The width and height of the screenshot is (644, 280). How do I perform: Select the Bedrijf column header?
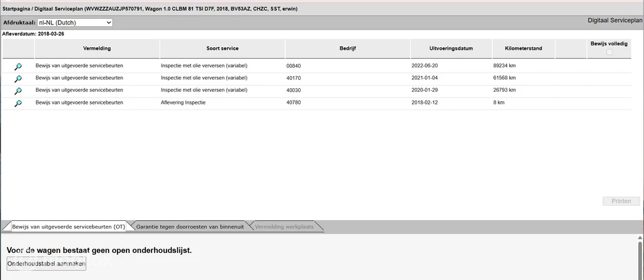click(x=348, y=48)
